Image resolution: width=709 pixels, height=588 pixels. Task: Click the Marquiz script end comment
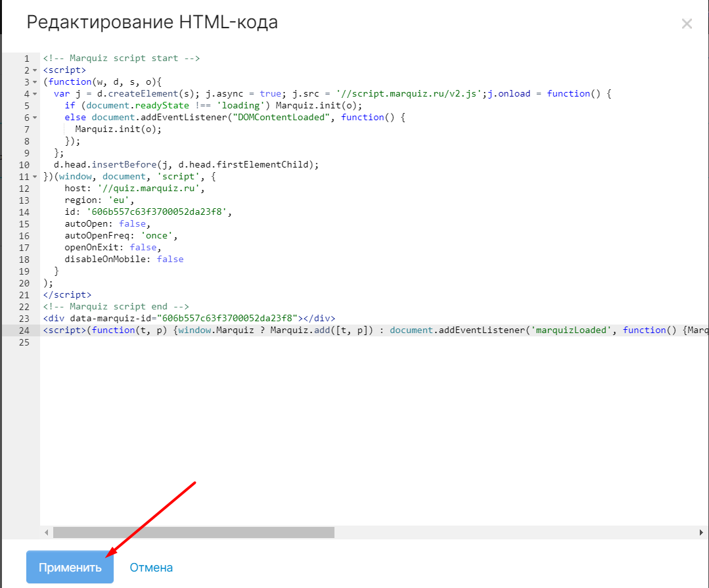(116, 306)
